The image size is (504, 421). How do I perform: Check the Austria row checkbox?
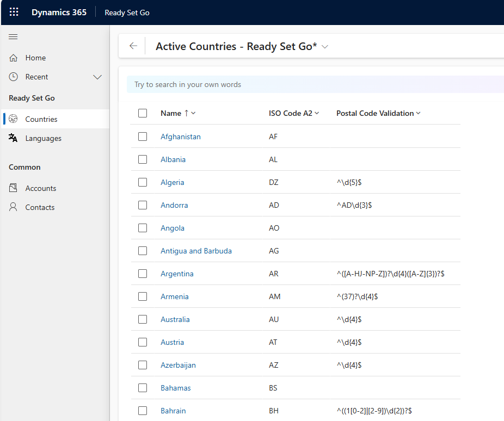pos(143,342)
